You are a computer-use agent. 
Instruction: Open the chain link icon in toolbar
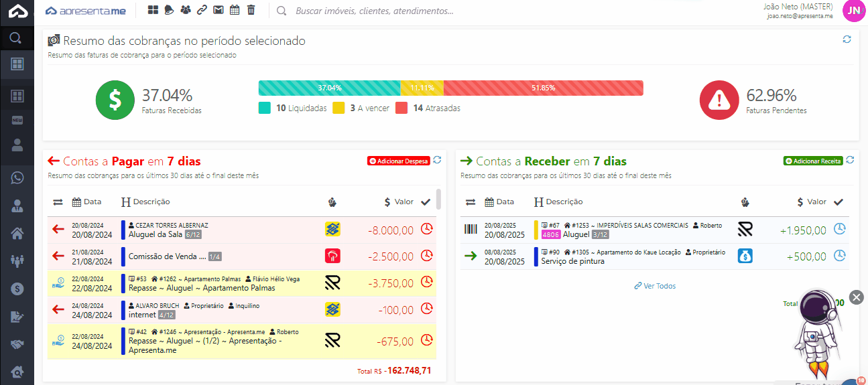tap(202, 10)
